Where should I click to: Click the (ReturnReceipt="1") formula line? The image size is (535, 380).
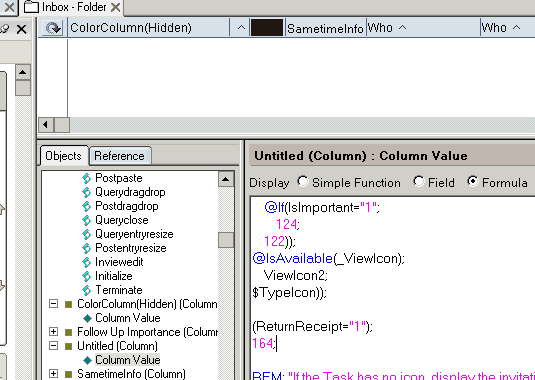point(313,326)
